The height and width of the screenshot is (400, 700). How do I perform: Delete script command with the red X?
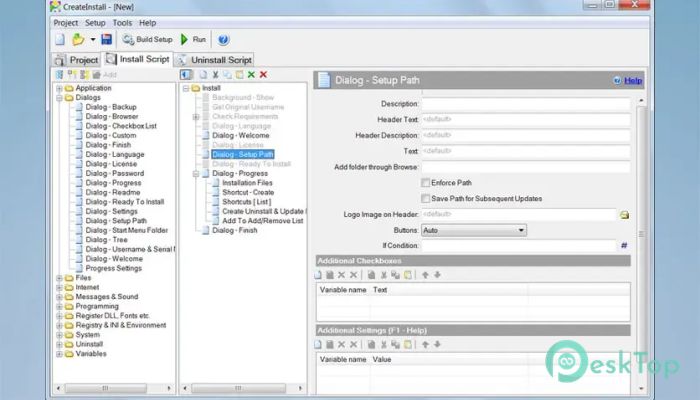pyautogui.click(x=263, y=75)
